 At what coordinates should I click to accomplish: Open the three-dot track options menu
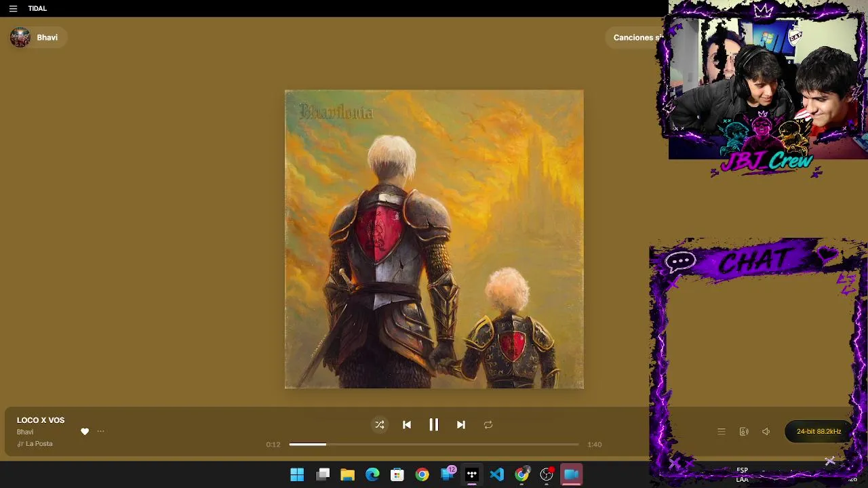(100, 432)
